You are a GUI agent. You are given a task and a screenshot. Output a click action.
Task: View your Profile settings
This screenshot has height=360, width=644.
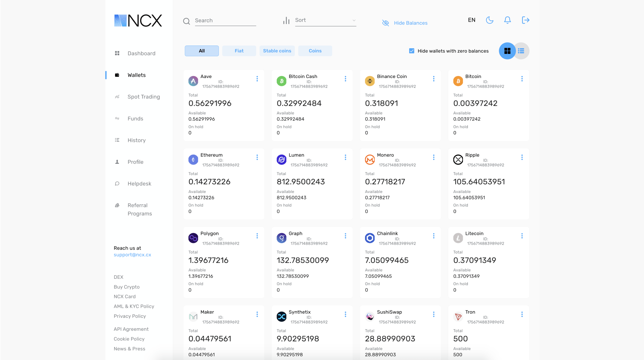[x=136, y=162]
